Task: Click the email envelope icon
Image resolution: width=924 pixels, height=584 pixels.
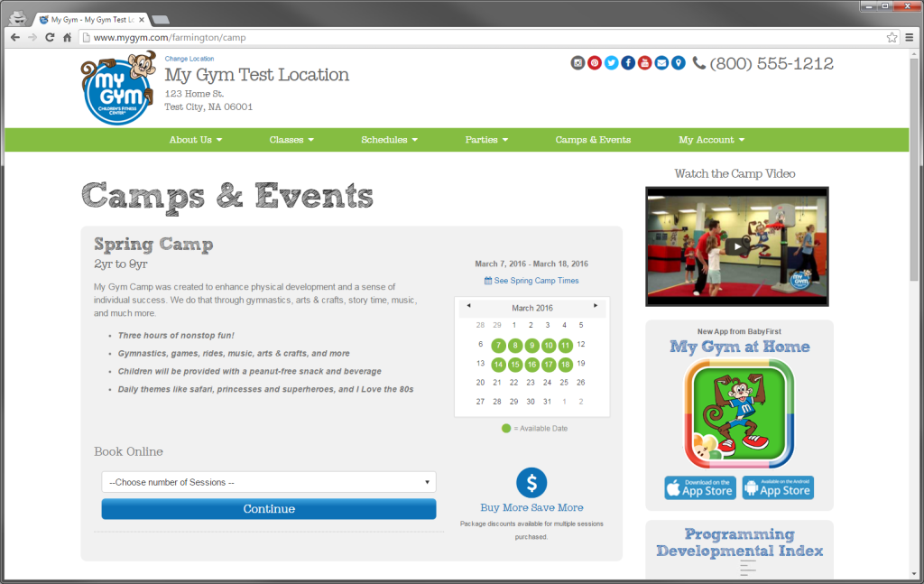Action: click(x=661, y=63)
